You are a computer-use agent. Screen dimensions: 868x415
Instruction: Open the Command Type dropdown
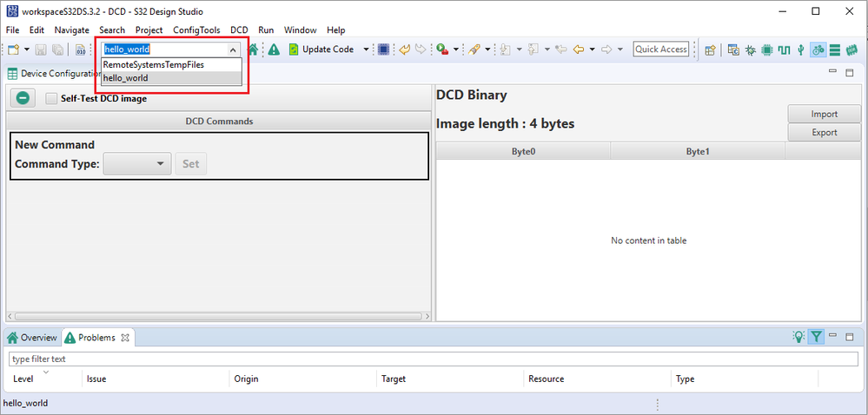[137, 164]
